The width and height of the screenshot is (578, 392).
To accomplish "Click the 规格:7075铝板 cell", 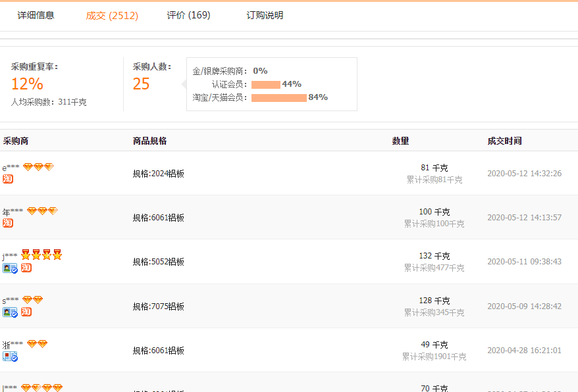I will point(158,306).
